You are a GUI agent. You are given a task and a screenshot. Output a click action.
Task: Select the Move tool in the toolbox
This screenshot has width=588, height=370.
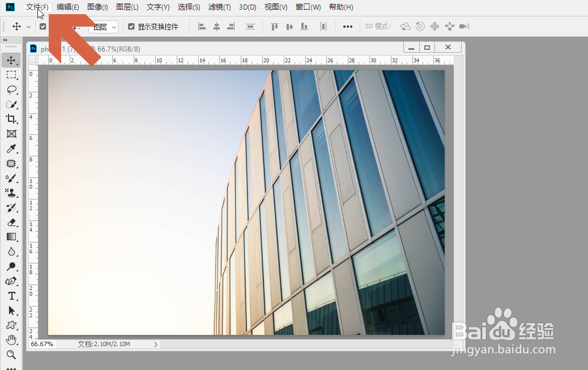click(x=11, y=61)
